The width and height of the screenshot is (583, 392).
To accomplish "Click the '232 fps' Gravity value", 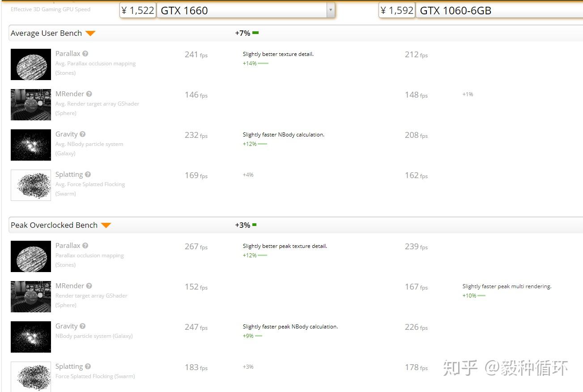I will pyautogui.click(x=196, y=135).
